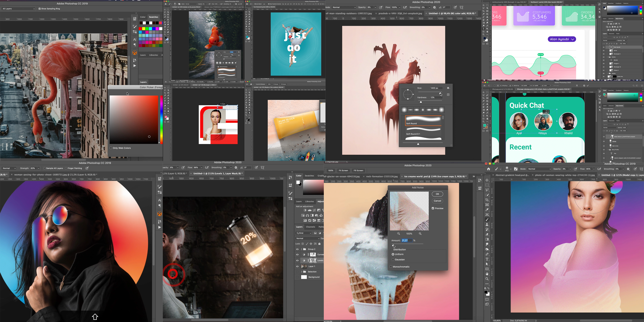Enable Only Web Colors in Color Picker

tap(111, 148)
